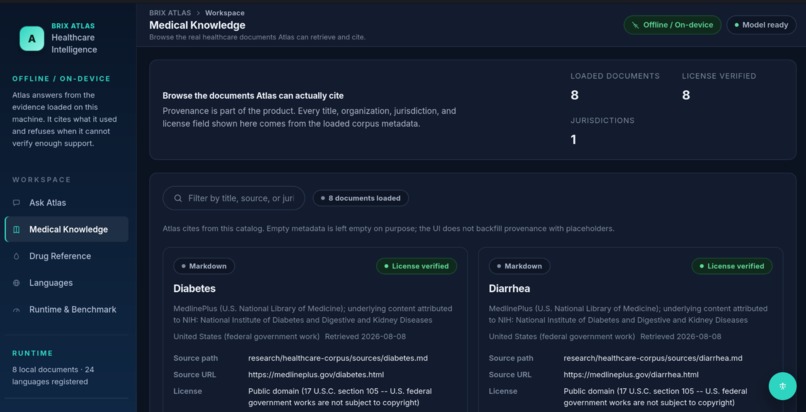806x412 pixels.
Task: Click the search magnifier icon in filter box
Action: click(178, 198)
